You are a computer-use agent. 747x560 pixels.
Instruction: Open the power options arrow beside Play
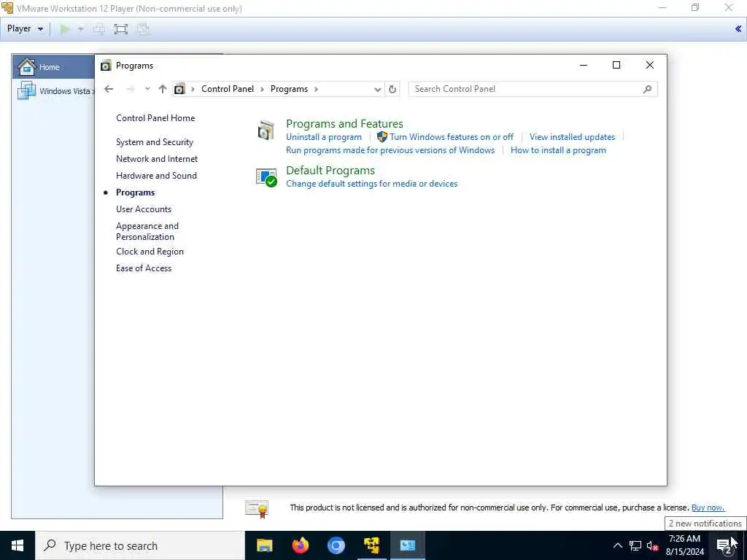tap(80, 29)
